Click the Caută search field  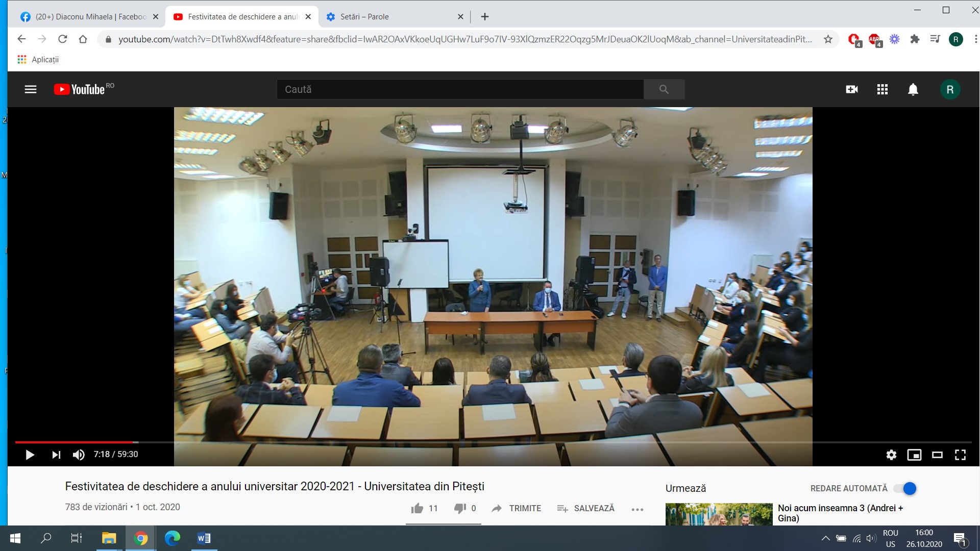(459, 89)
